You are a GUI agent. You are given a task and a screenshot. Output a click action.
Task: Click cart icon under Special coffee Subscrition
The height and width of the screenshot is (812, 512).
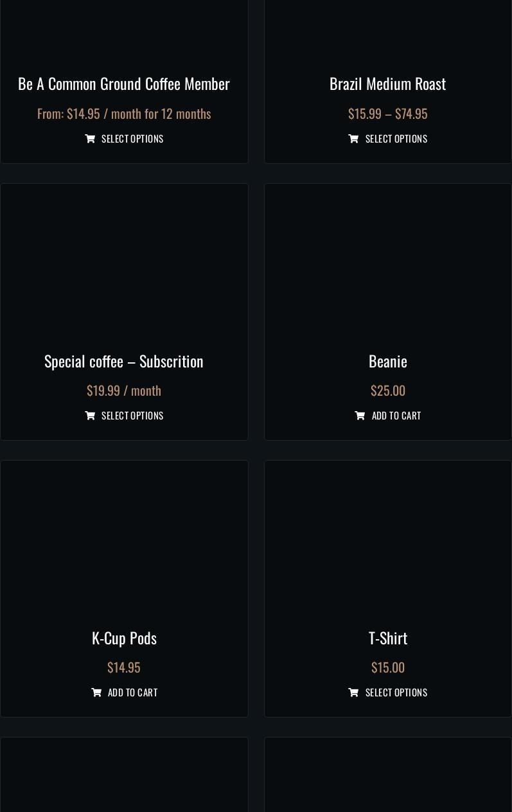coord(90,416)
